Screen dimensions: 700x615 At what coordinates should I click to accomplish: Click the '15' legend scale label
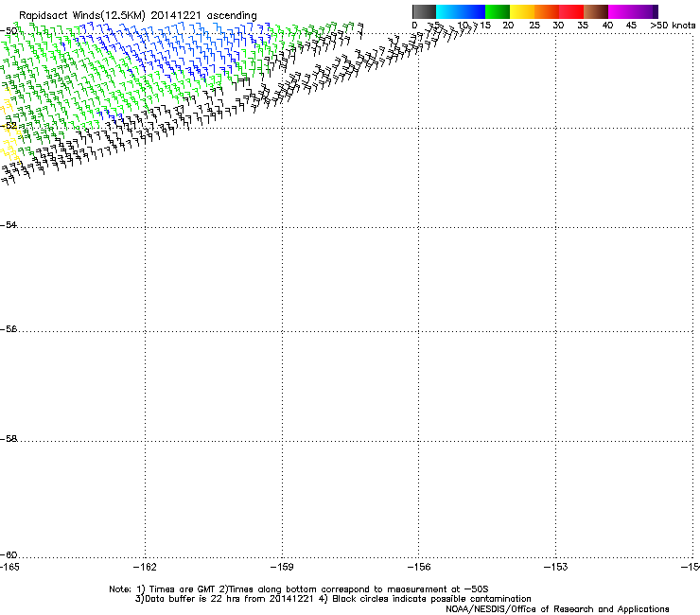(485, 26)
